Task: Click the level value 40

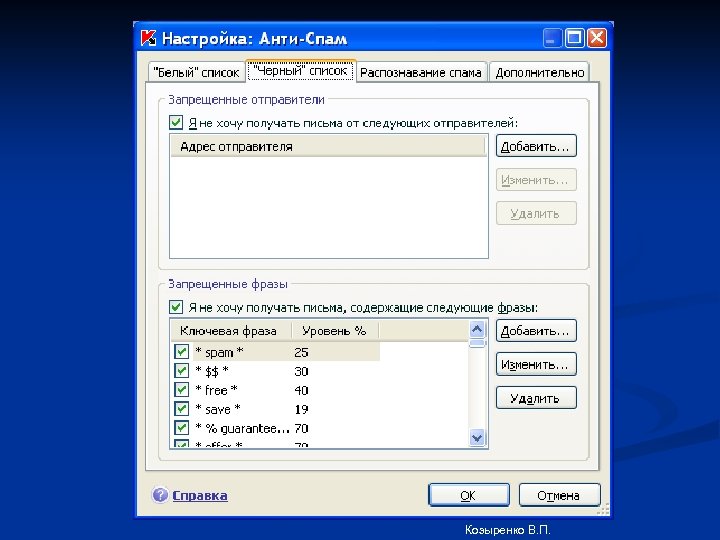Action: 301,390
